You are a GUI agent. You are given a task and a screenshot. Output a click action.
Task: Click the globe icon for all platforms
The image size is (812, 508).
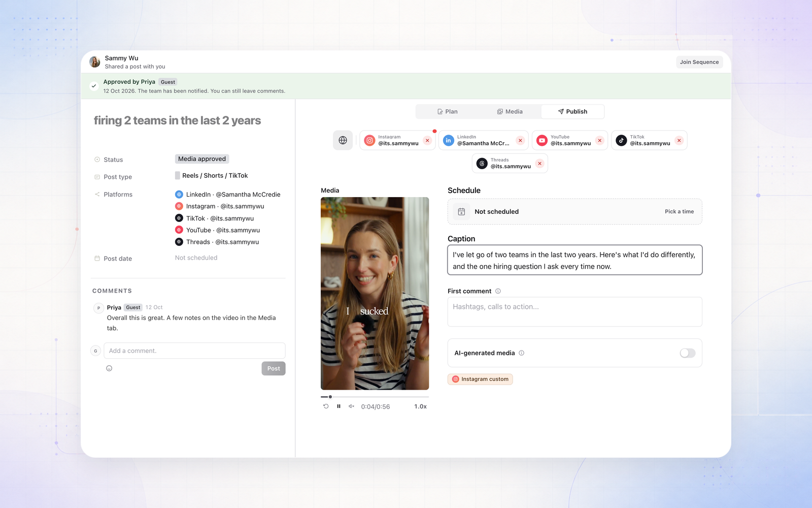pos(343,140)
